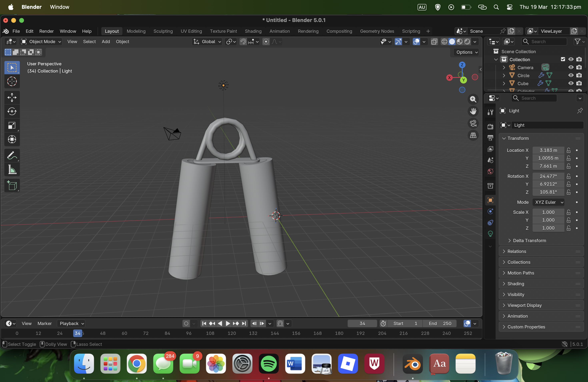Open the Render menu
The image size is (588, 382).
[x=46, y=31]
